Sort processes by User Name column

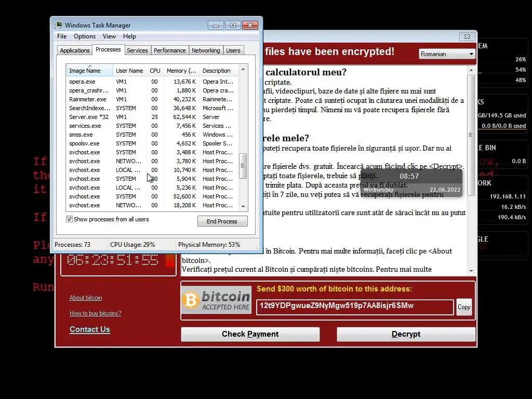tap(129, 71)
